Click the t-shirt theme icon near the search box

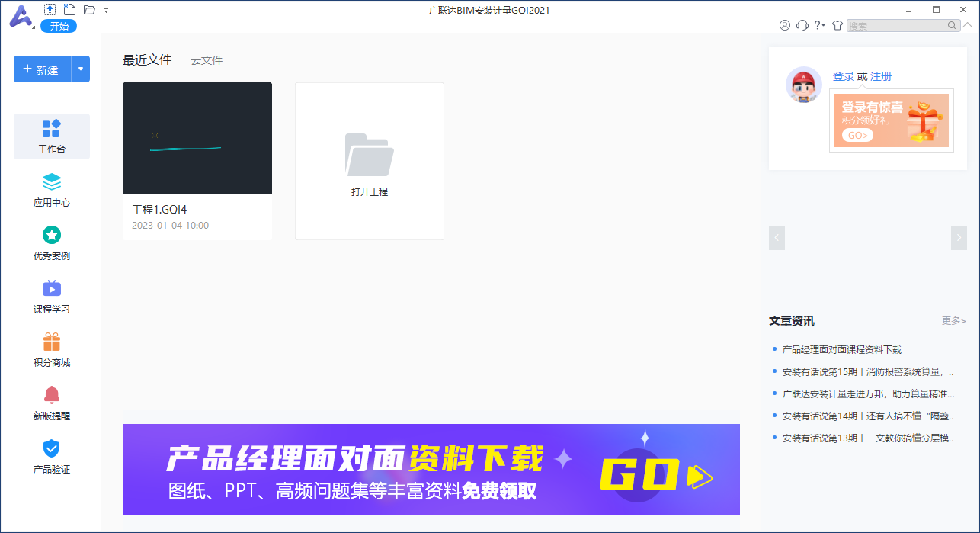coord(837,24)
